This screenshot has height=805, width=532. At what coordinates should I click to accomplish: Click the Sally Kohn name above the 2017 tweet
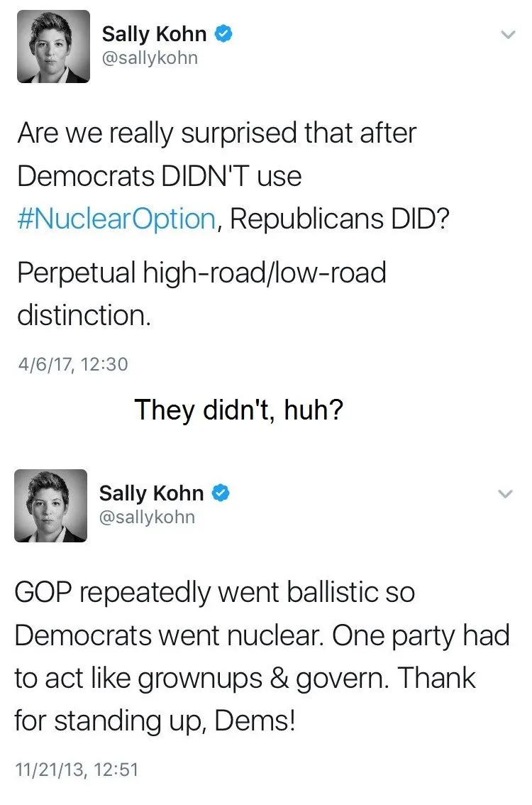(154, 33)
